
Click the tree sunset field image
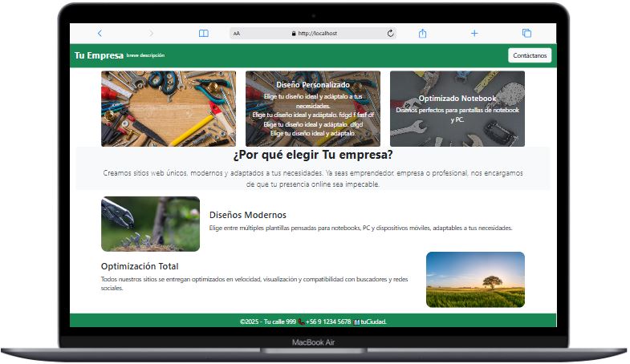(x=475, y=279)
